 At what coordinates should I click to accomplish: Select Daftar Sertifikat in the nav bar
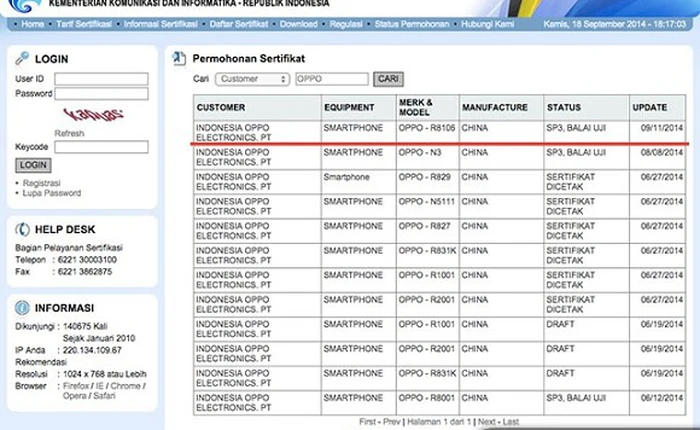coord(238,24)
